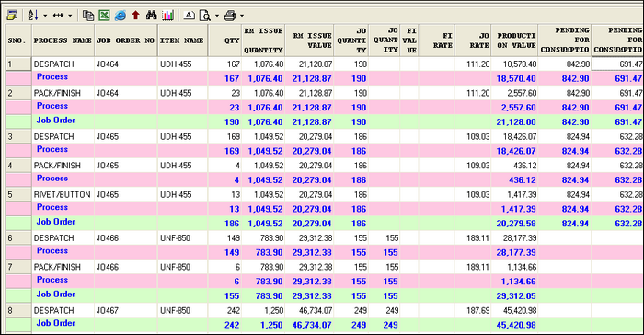
Task: Select UDH-455 item cell in row 3
Action: pyautogui.click(x=183, y=136)
